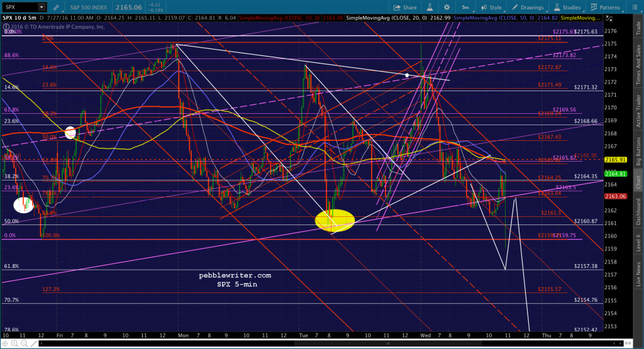644x349 pixels.
Task: Click the S&P 500 INDEX description
Action: click(88, 8)
